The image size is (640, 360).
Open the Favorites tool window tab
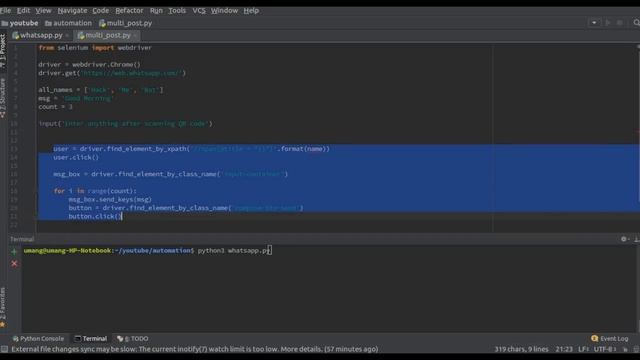click(3, 303)
